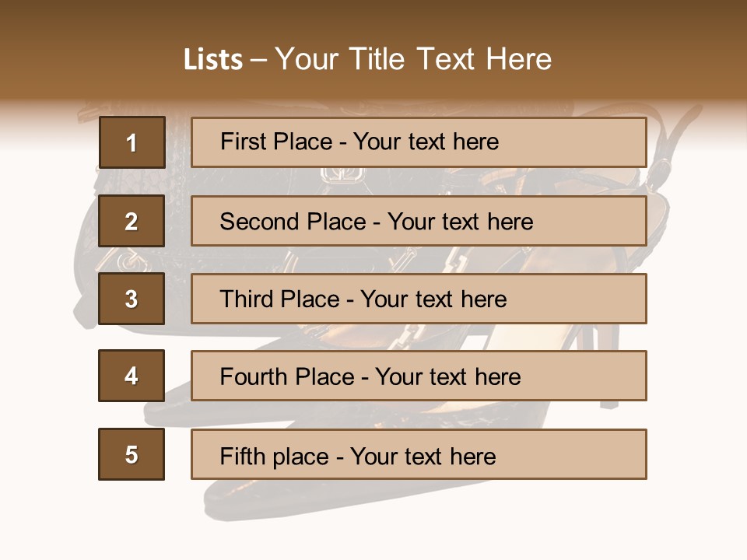Click the Second Place text bar
Image resolution: width=747 pixels, height=560 pixels.
[x=419, y=221]
